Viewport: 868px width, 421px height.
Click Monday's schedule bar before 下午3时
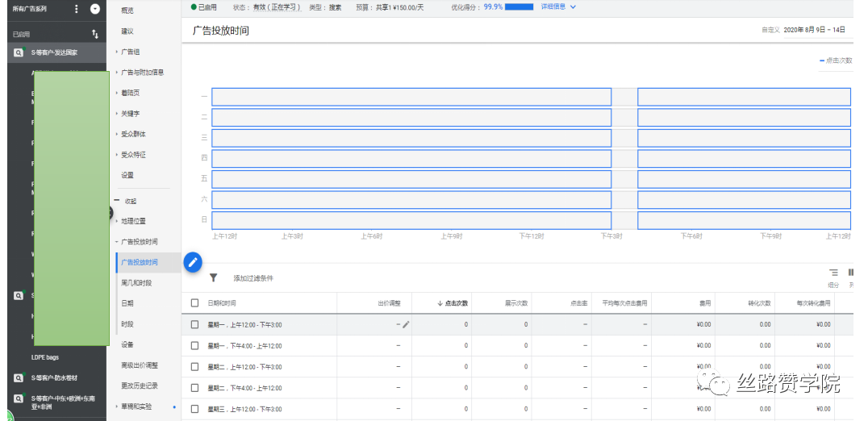click(x=411, y=97)
